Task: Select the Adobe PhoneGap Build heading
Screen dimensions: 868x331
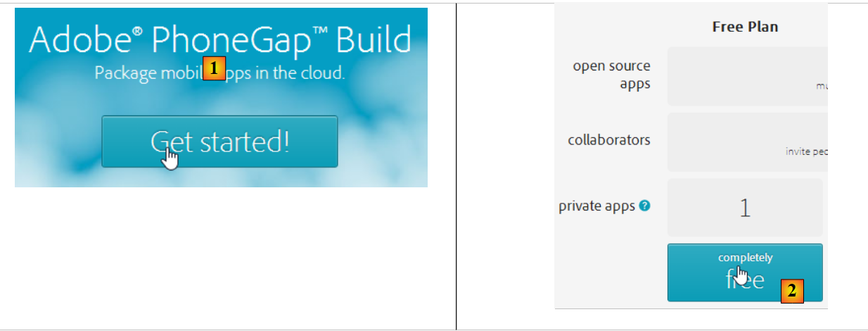Action: tap(219, 41)
